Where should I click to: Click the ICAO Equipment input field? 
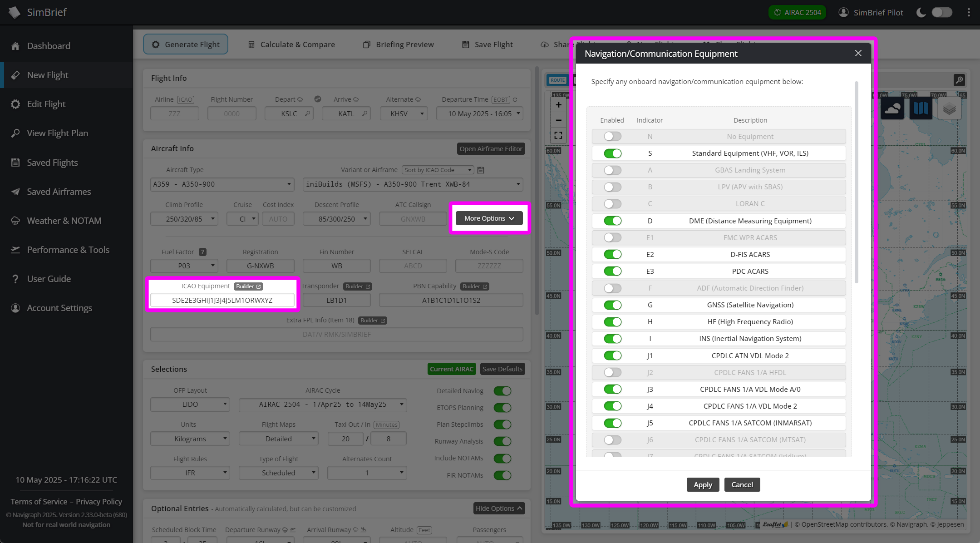point(222,300)
